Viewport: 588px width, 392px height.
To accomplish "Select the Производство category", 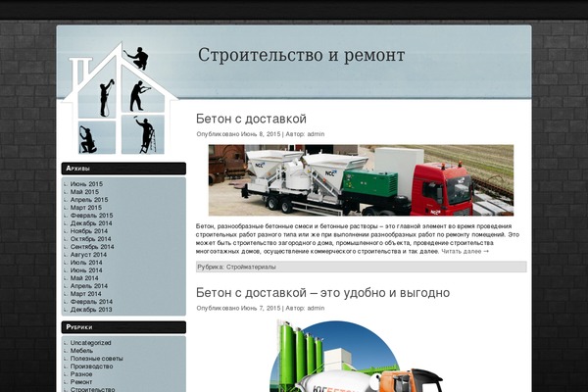I will (x=91, y=367).
